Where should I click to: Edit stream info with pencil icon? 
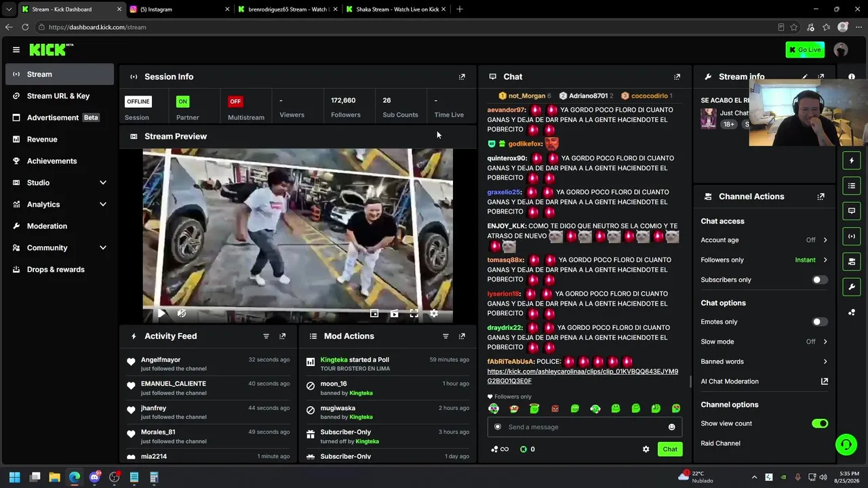[805, 77]
